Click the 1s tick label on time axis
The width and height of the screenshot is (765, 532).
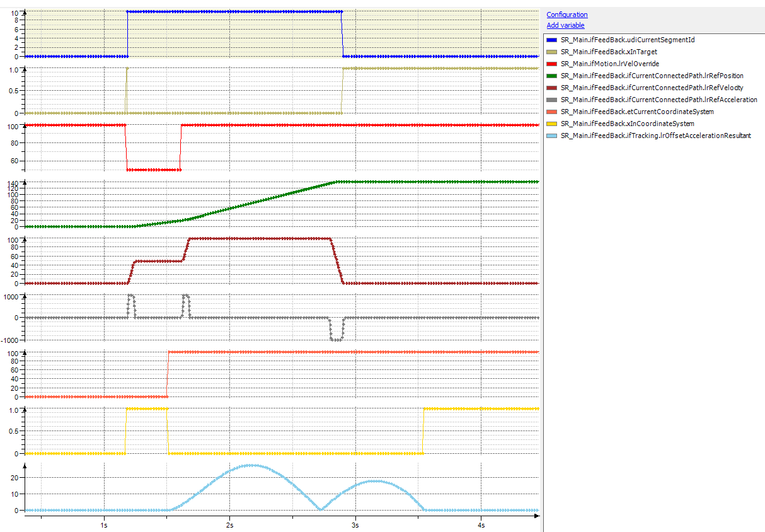point(103,524)
